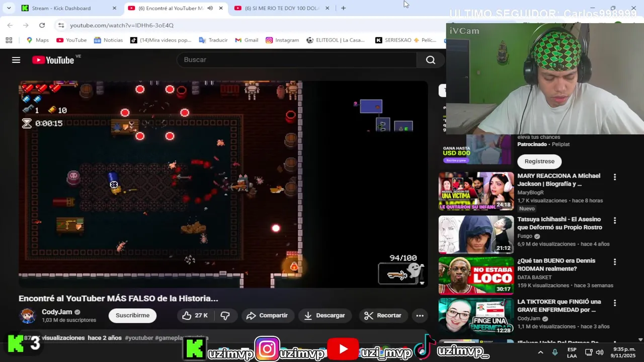Close the Kick Dashboard tab
Image resolution: width=644 pixels, height=362 pixels.
coord(114,8)
